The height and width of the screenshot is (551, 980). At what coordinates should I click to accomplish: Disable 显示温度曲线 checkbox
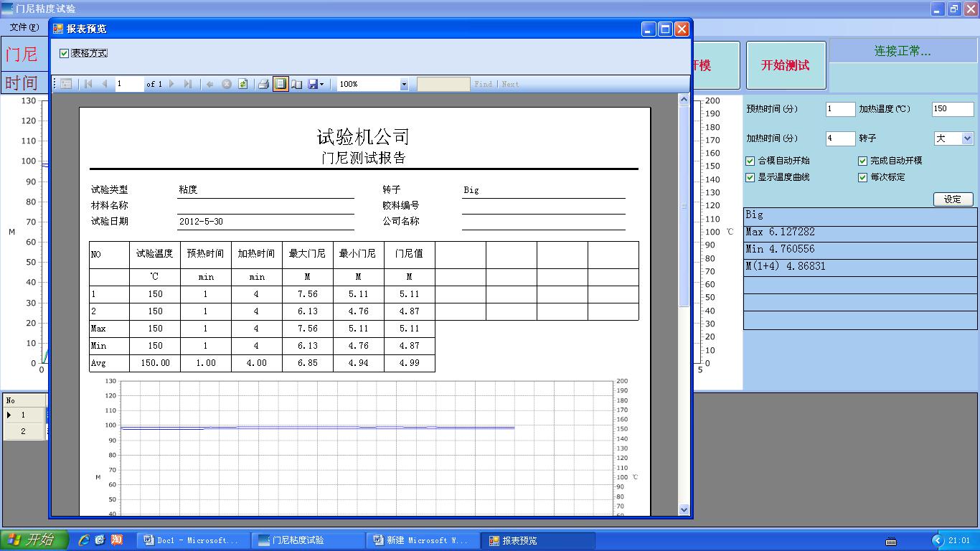[x=750, y=177]
